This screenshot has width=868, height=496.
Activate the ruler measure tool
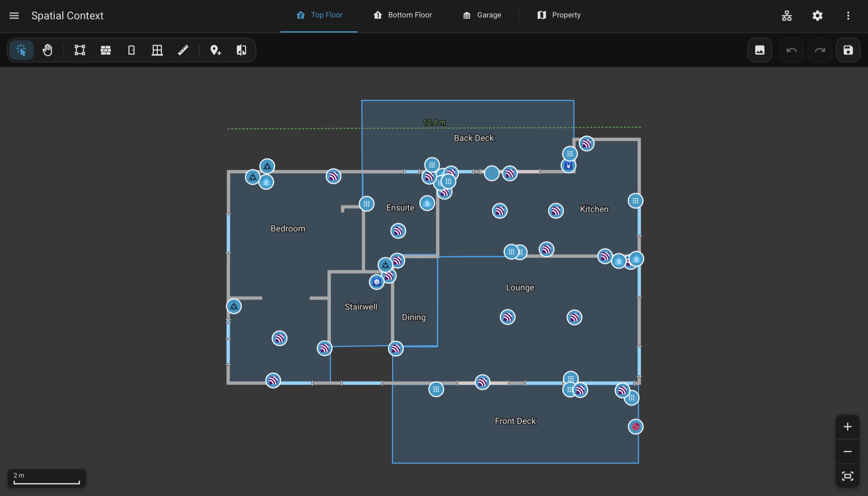(x=183, y=50)
